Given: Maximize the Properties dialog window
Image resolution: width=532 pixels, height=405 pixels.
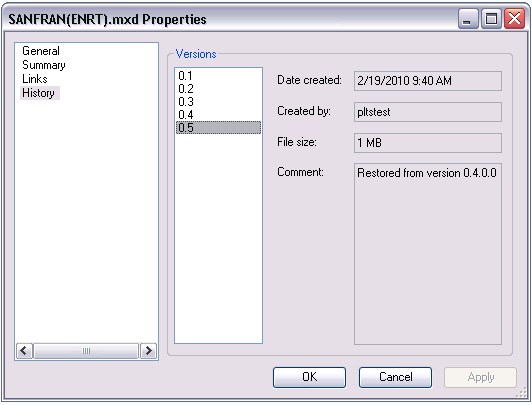Looking at the screenshot, I should click(x=491, y=19).
